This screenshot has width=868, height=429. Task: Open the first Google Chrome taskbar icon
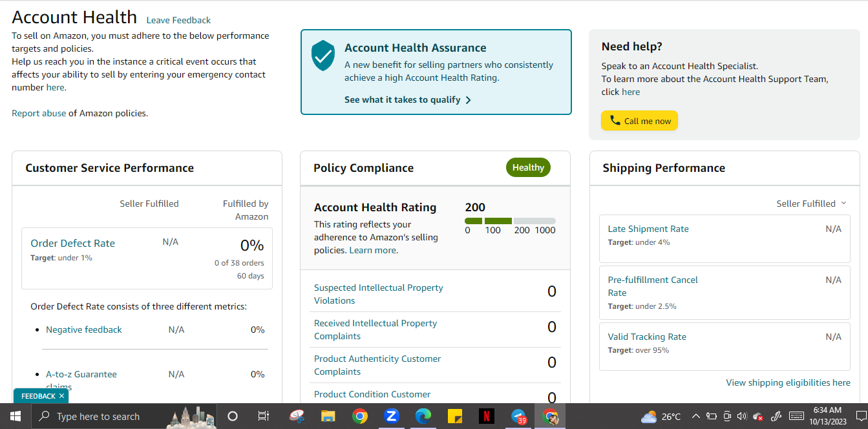[x=360, y=416]
